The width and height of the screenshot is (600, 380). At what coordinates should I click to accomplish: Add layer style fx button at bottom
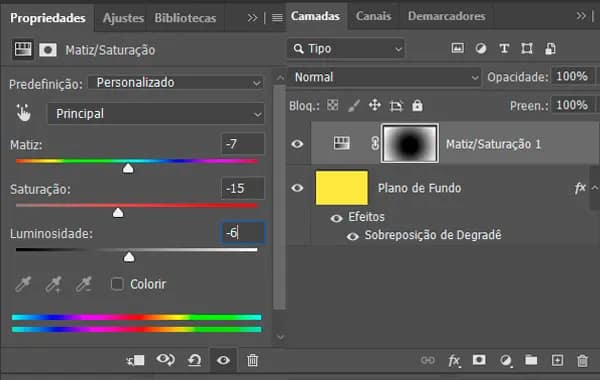click(454, 360)
